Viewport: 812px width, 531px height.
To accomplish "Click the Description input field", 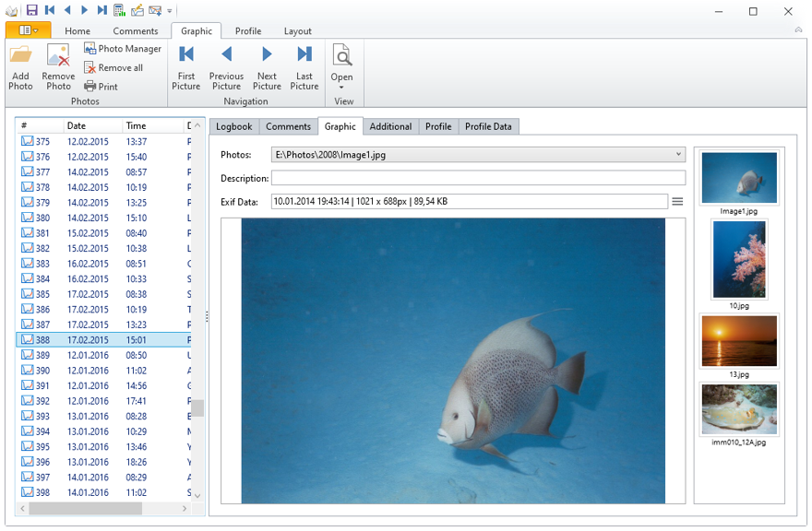I will (x=478, y=178).
